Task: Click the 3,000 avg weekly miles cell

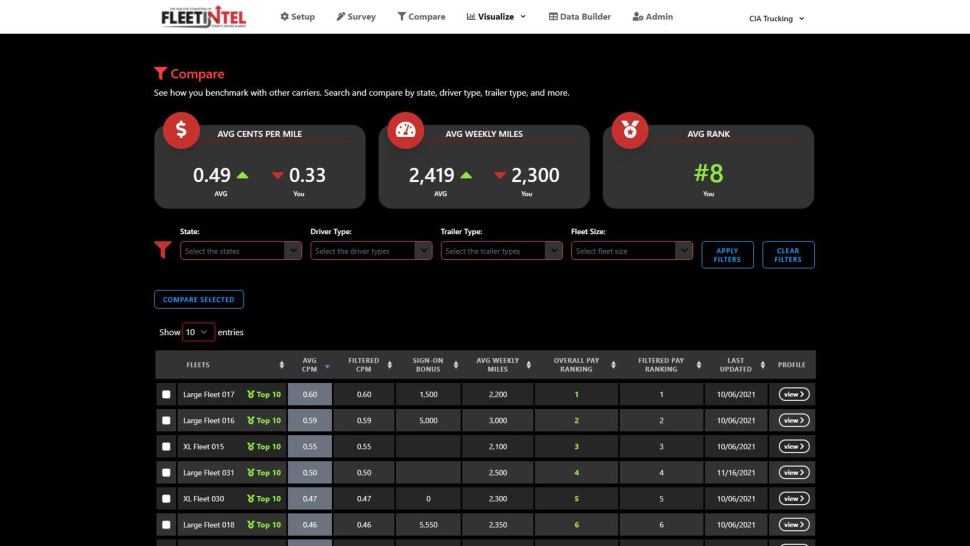Action: point(498,420)
